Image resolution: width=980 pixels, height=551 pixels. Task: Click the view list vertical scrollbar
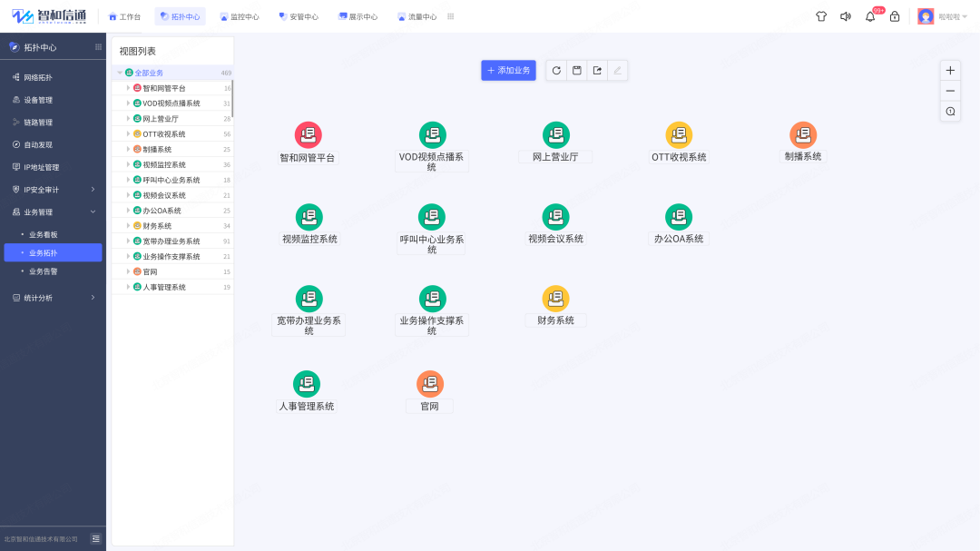232,97
